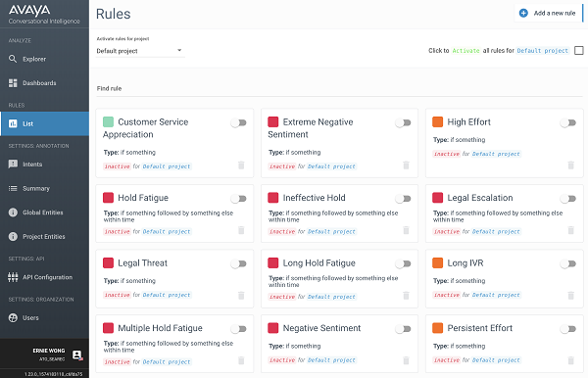Enable the Customer Service Appreciation rule toggle

click(x=238, y=122)
